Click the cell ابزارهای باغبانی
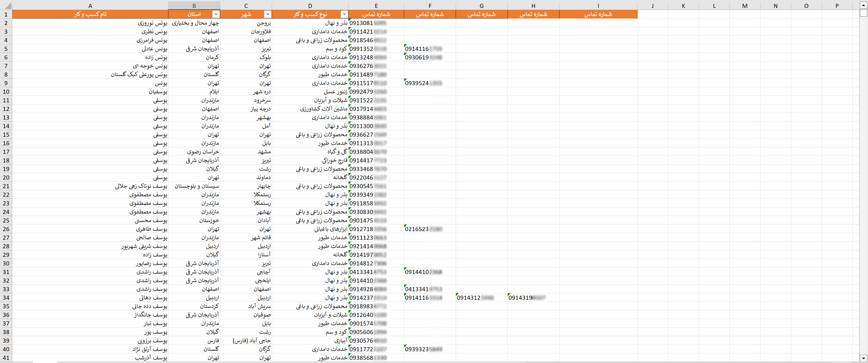 click(310, 229)
